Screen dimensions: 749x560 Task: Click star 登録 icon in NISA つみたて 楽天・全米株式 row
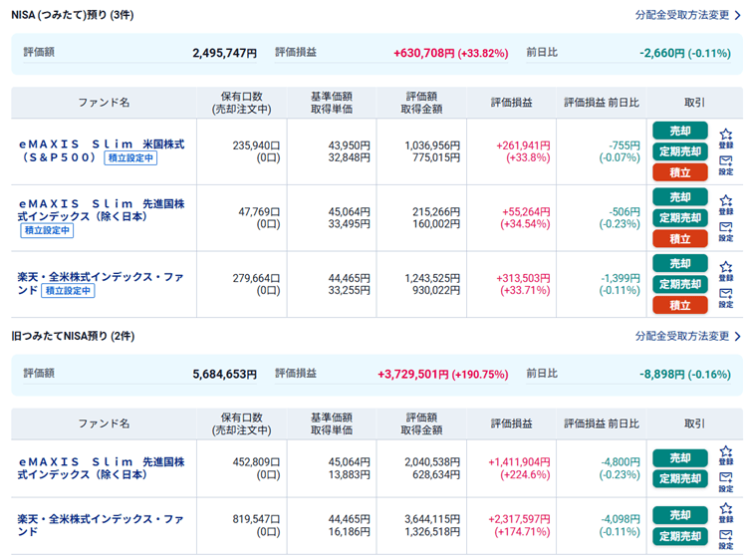[x=725, y=272]
